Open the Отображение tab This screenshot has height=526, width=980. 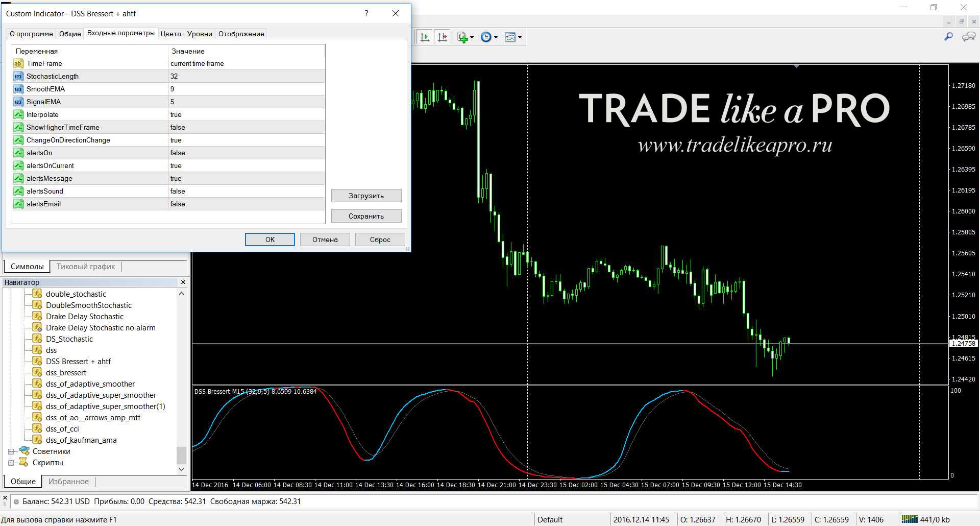click(241, 34)
